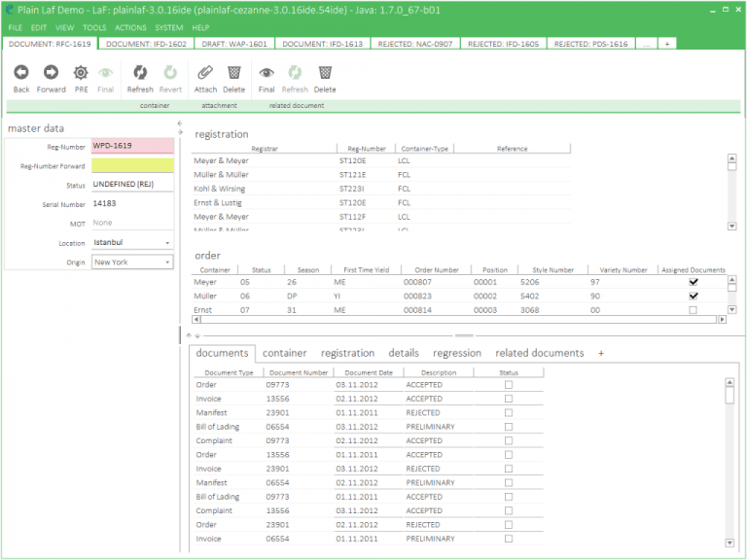This screenshot has width=747, height=560.
Task: Sort order table by Style Number header
Action: (x=552, y=270)
